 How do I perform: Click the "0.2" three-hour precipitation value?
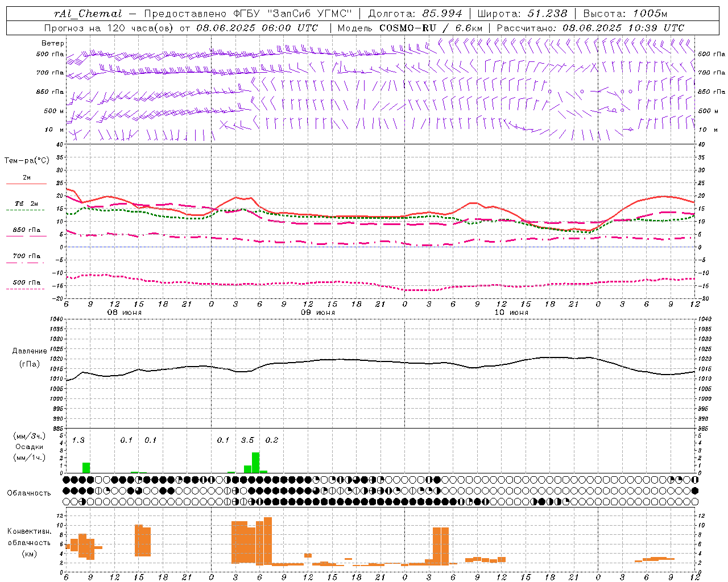[272, 440]
